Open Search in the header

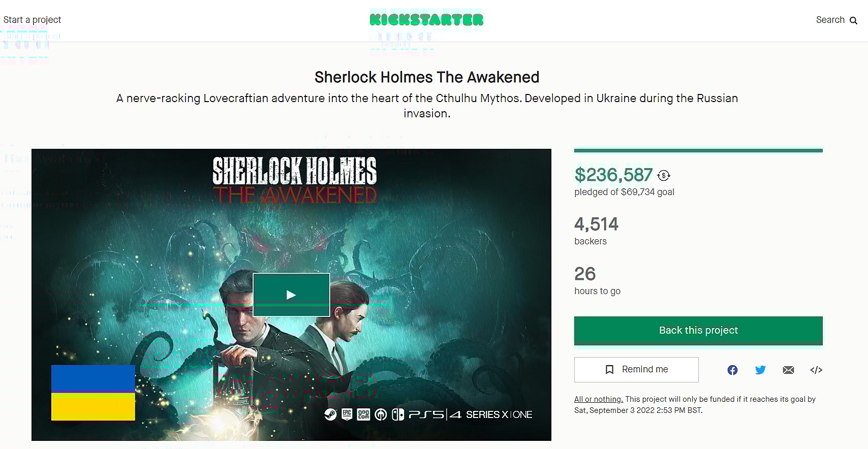point(830,20)
